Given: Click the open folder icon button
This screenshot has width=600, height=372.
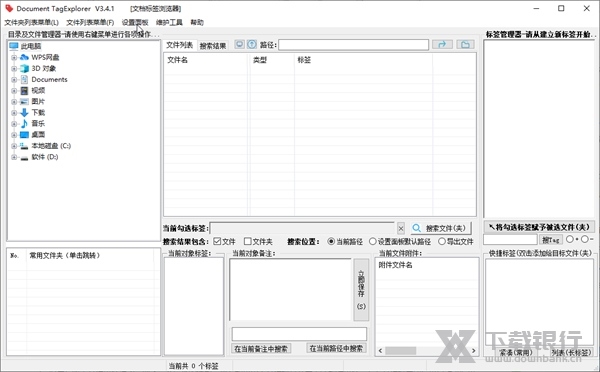Looking at the screenshot, I should click(465, 45).
